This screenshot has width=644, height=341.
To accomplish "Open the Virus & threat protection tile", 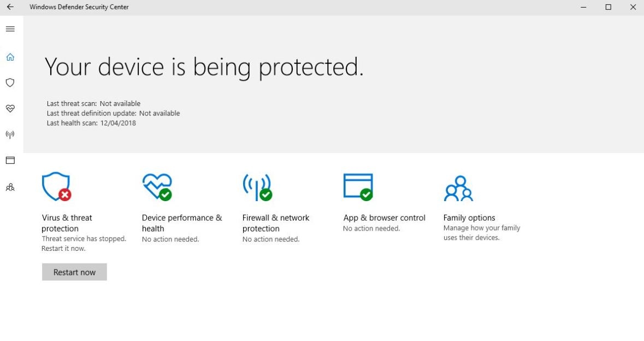I will (67, 223).
